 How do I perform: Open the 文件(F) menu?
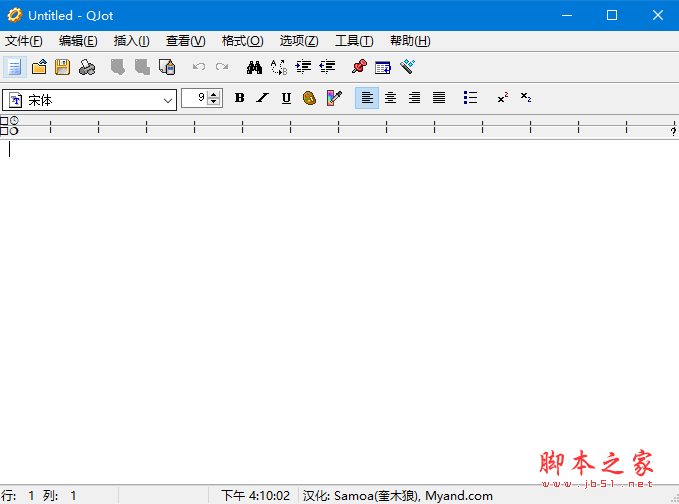click(24, 41)
